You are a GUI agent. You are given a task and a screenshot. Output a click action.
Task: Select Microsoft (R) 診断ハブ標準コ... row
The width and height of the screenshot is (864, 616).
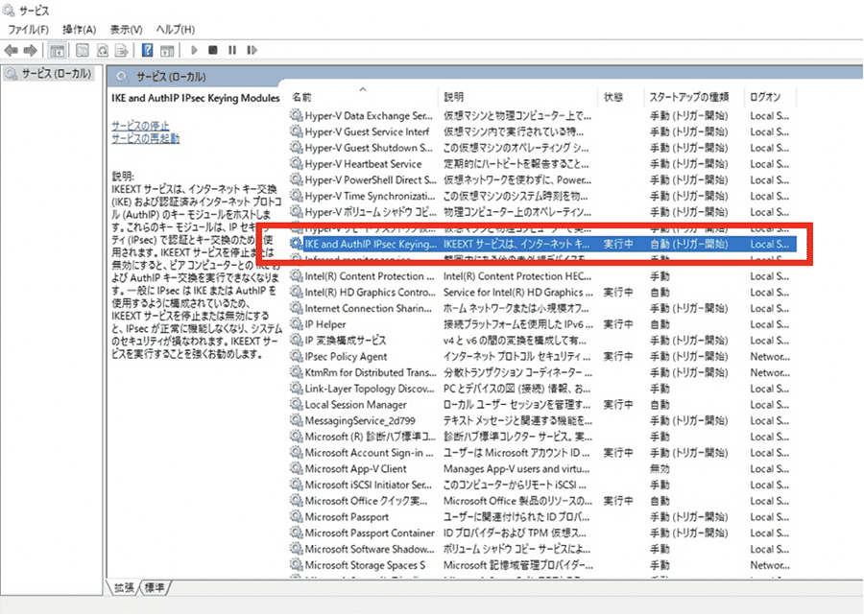point(543,437)
